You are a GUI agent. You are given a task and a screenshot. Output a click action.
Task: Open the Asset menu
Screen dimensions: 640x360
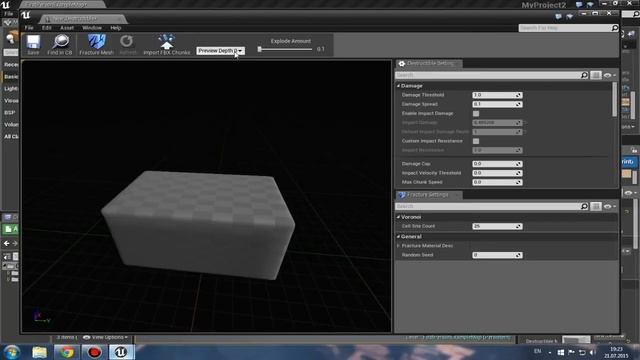pos(67,28)
